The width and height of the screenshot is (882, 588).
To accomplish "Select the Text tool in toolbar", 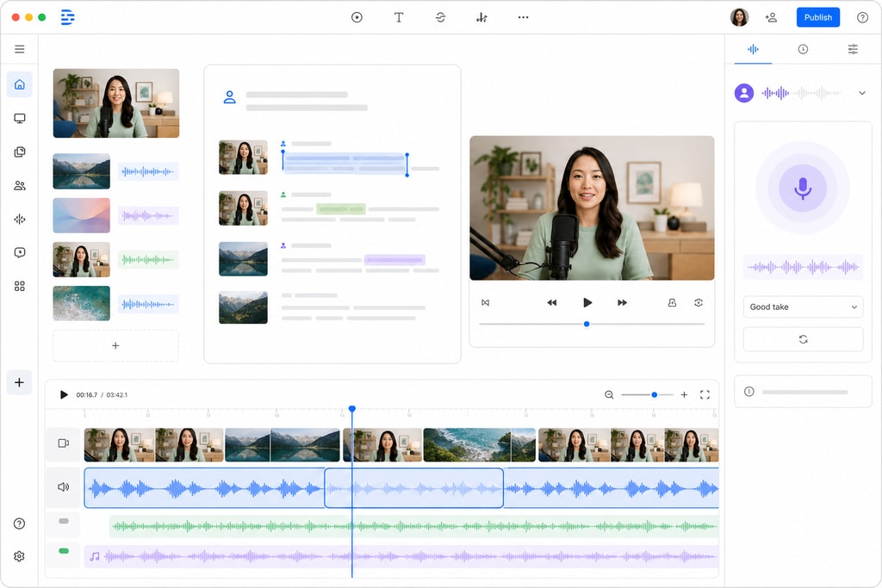I will coord(398,17).
